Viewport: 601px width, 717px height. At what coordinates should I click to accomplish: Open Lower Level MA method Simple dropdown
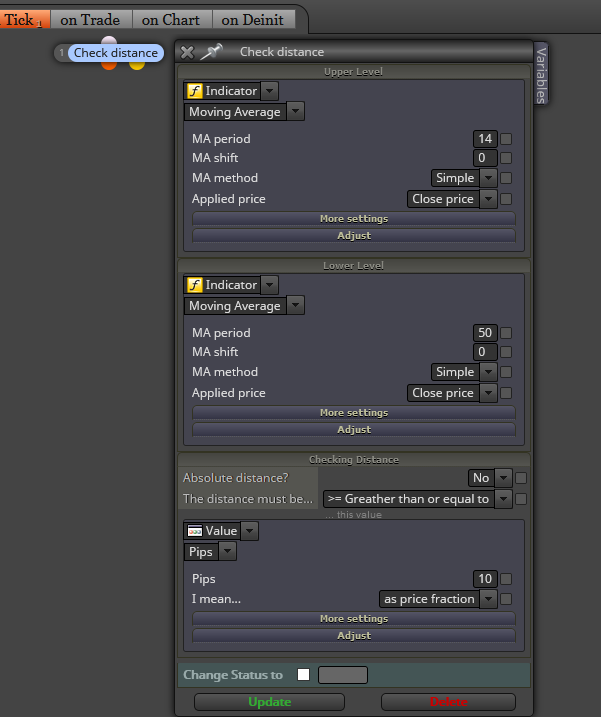488,371
